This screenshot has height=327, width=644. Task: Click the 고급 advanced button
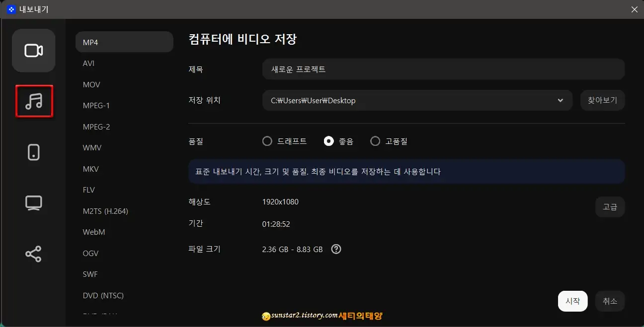click(610, 206)
